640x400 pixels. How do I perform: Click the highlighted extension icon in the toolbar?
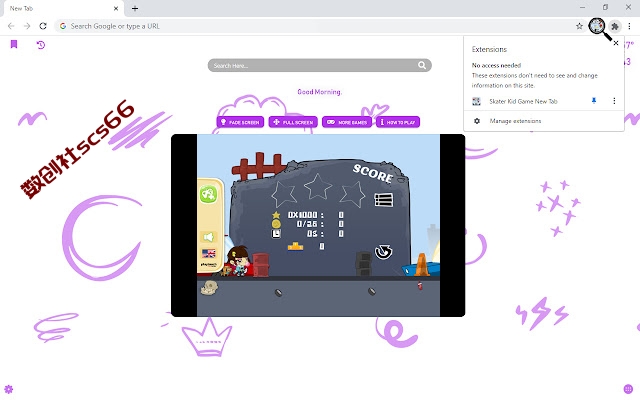point(597,26)
